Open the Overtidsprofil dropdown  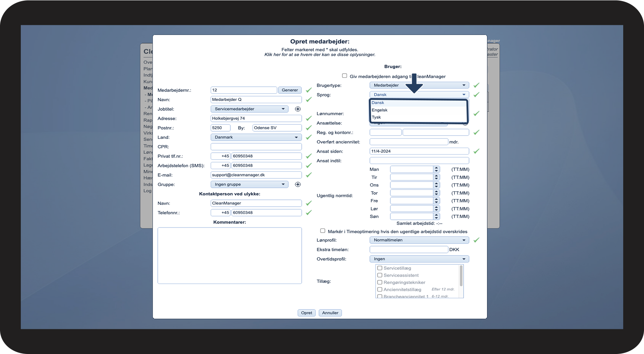419,259
